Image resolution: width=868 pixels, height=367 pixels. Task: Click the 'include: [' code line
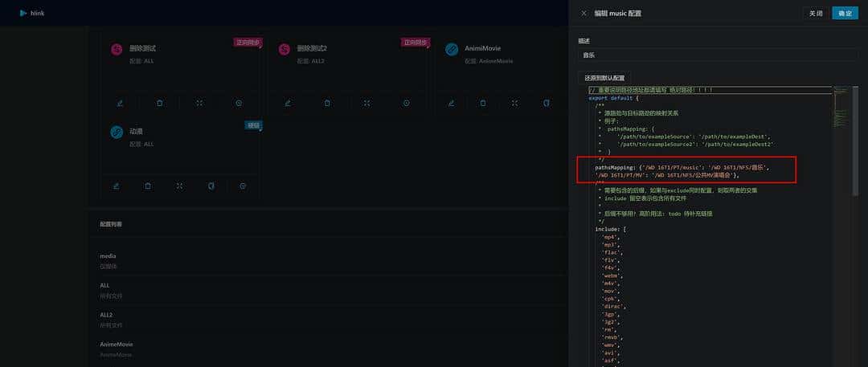[610, 229]
